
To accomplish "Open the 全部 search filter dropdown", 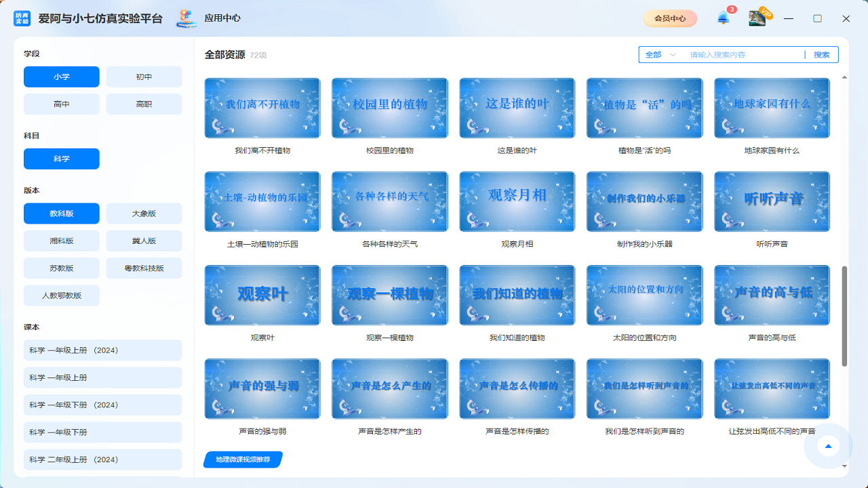I will click(659, 54).
